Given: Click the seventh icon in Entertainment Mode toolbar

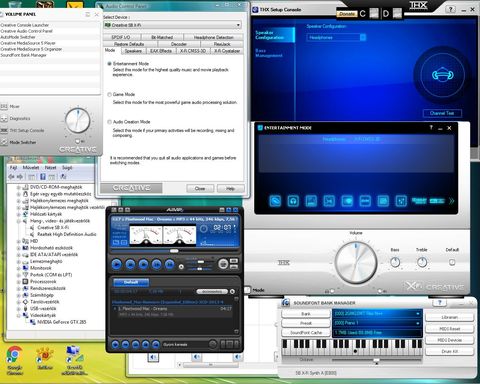Looking at the screenshot, I should click(383, 201).
